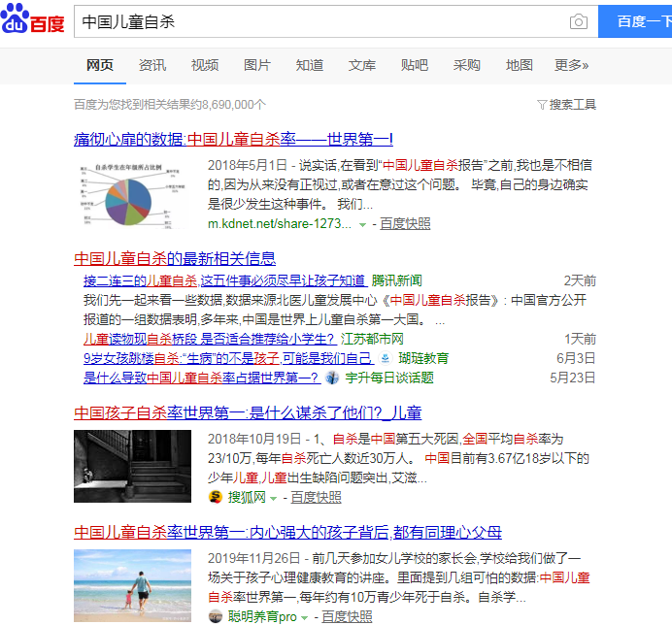Open m.kdnet.net/share-1273 URL link

tap(280, 223)
